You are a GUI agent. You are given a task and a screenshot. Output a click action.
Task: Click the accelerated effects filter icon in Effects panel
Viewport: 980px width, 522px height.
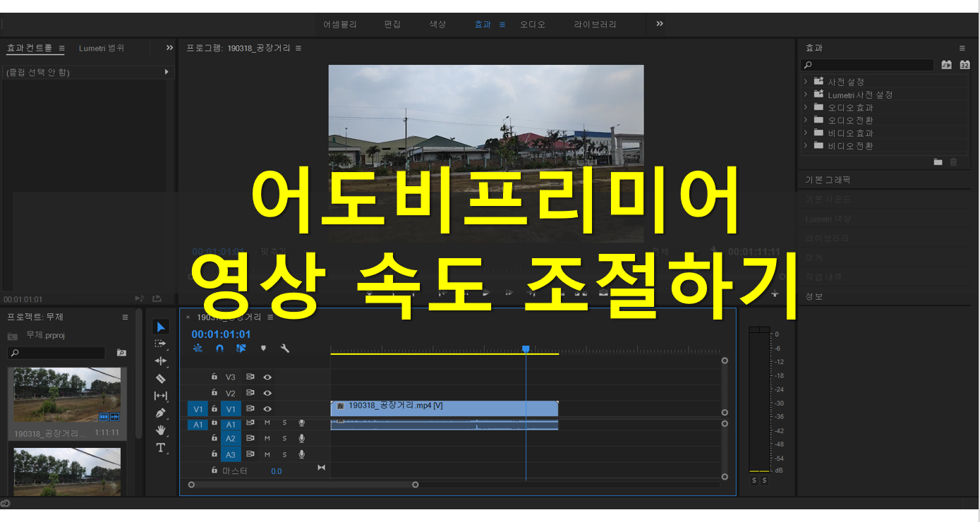(x=947, y=65)
